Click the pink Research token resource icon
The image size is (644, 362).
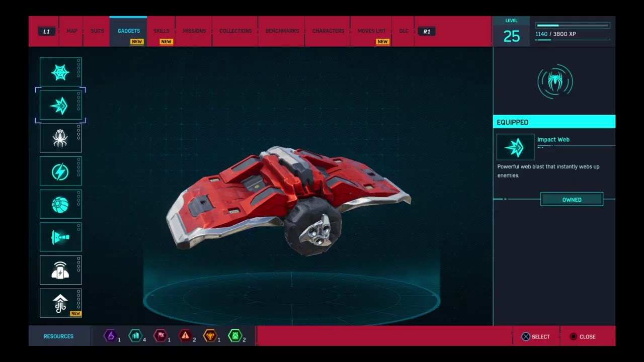tap(160, 336)
